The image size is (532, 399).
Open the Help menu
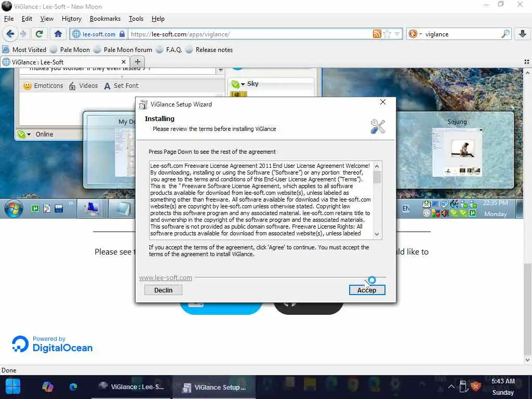[x=158, y=19]
